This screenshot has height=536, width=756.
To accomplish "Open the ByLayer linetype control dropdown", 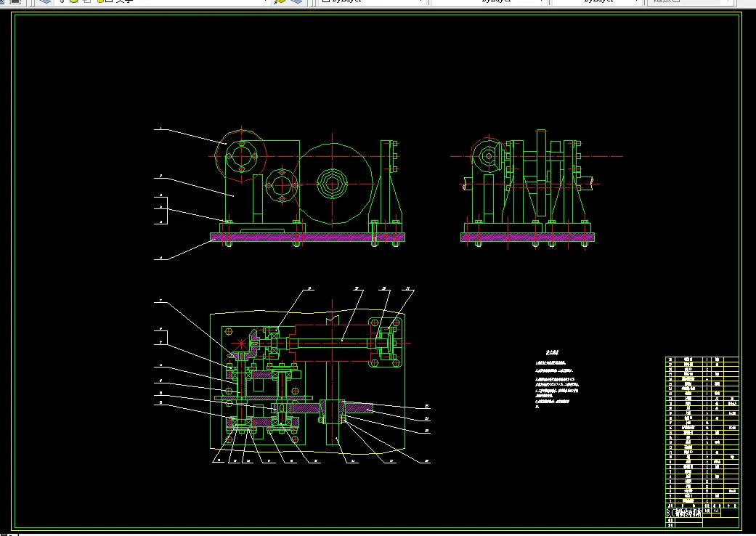I will pos(489,1).
